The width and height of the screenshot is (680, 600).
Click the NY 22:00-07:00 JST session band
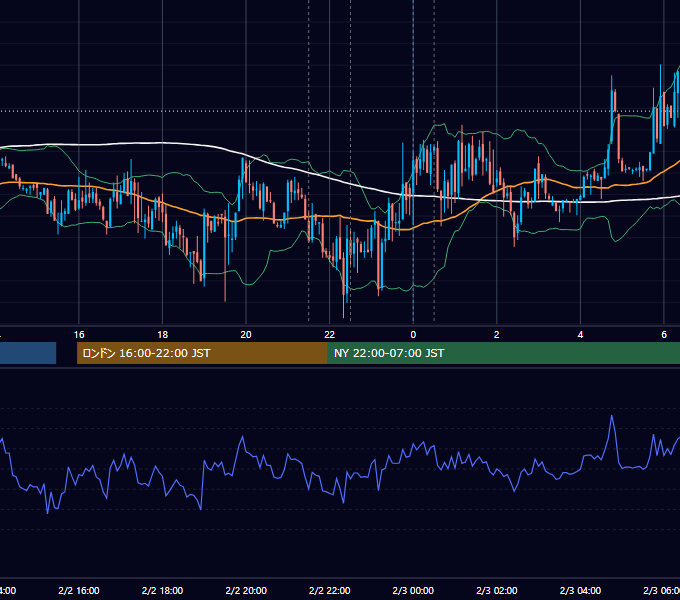(x=503, y=353)
